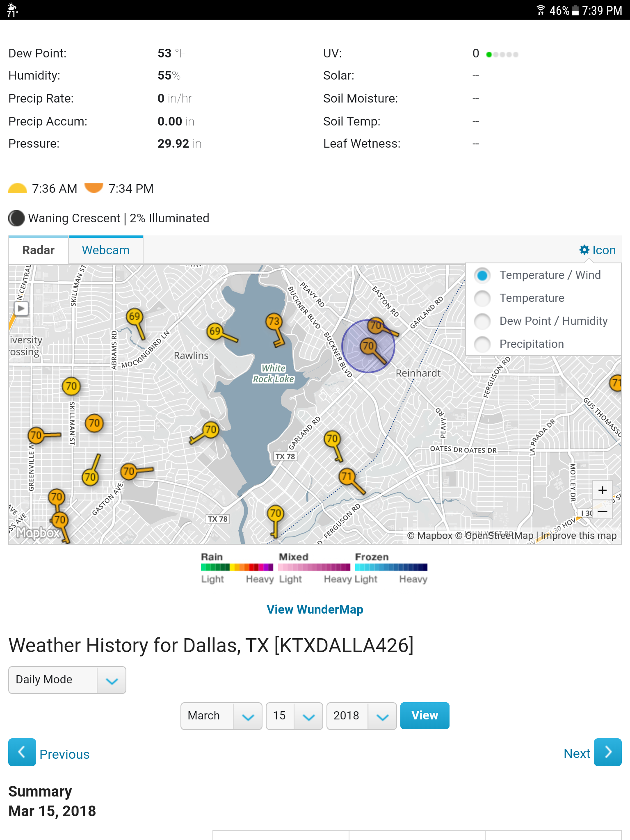
Task: Open the day dropdown showing 15
Action: pyautogui.click(x=294, y=716)
